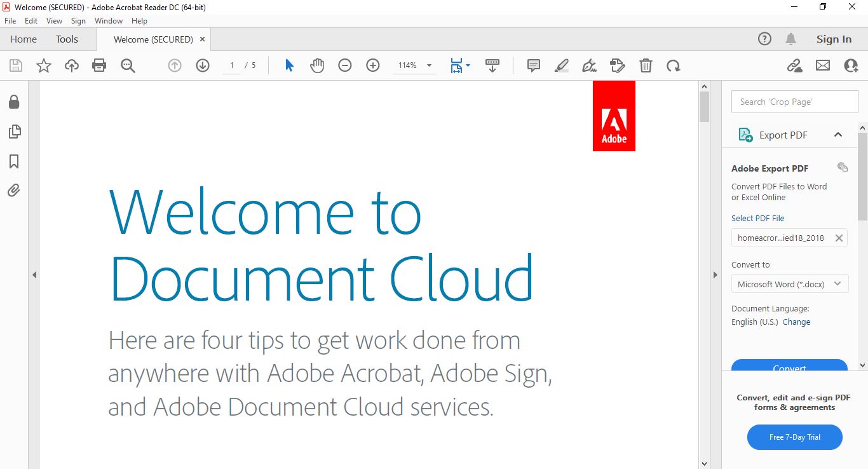
Task: Click the document vertical scrollbar thumb
Action: click(704, 106)
